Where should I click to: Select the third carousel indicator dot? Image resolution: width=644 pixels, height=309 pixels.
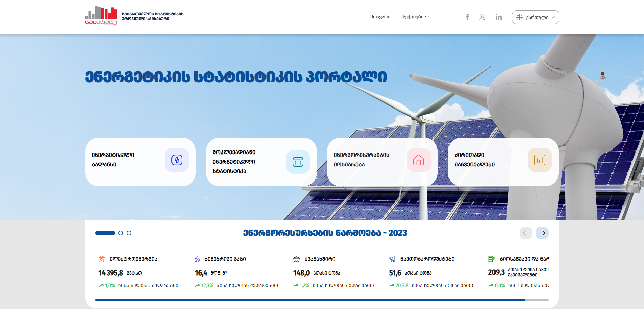coord(129,233)
